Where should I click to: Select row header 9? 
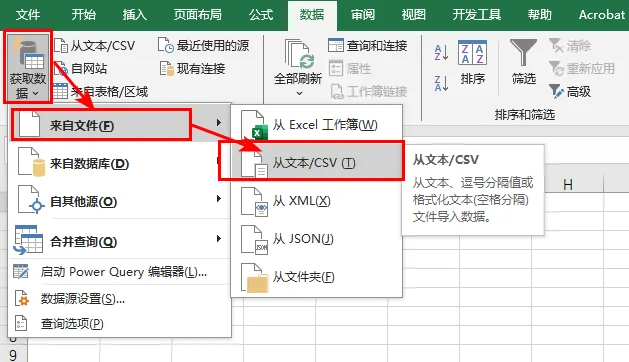pyautogui.click(x=13, y=355)
